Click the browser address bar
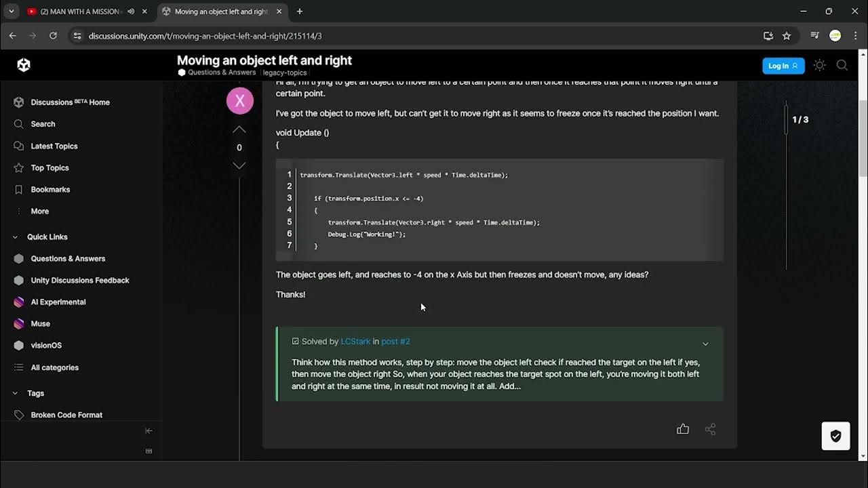Image resolution: width=868 pixels, height=488 pixels. coord(407,36)
